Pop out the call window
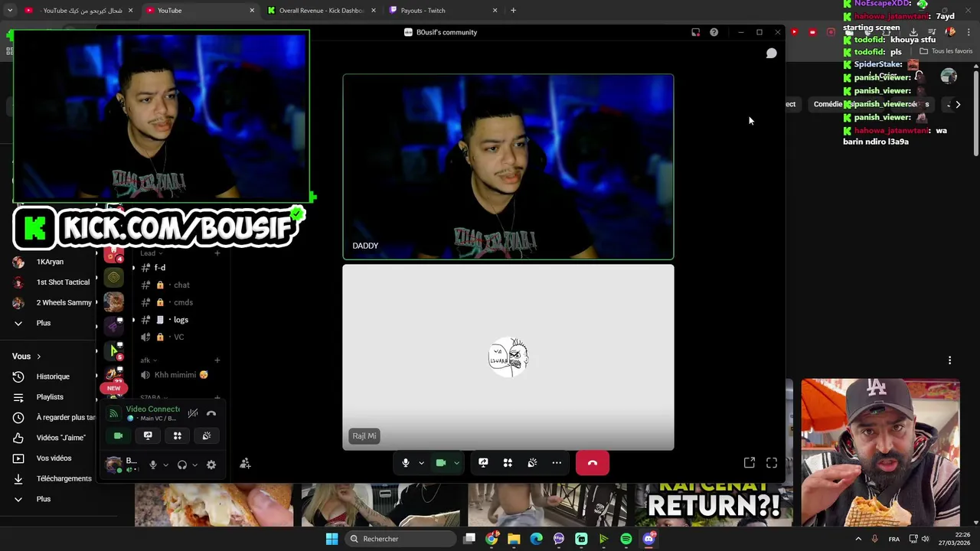The image size is (980, 551). tap(750, 463)
